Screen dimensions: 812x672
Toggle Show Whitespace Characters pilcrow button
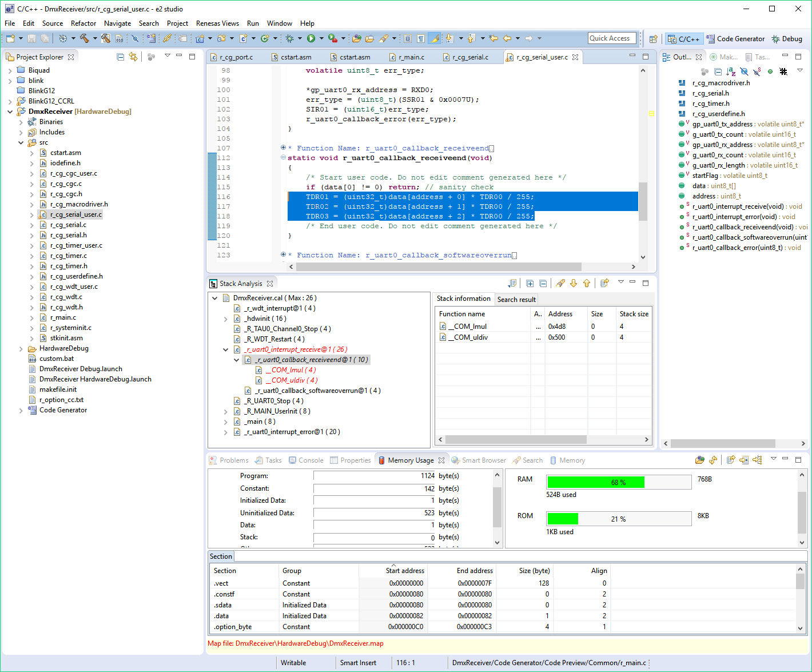[421, 38]
